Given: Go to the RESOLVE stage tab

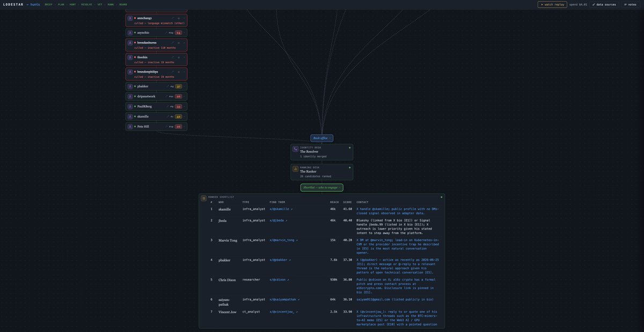Looking at the screenshot, I should click(x=86, y=4).
